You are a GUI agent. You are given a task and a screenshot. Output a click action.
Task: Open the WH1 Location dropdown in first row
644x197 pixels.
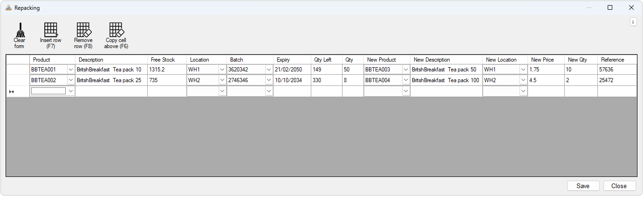pyautogui.click(x=222, y=70)
